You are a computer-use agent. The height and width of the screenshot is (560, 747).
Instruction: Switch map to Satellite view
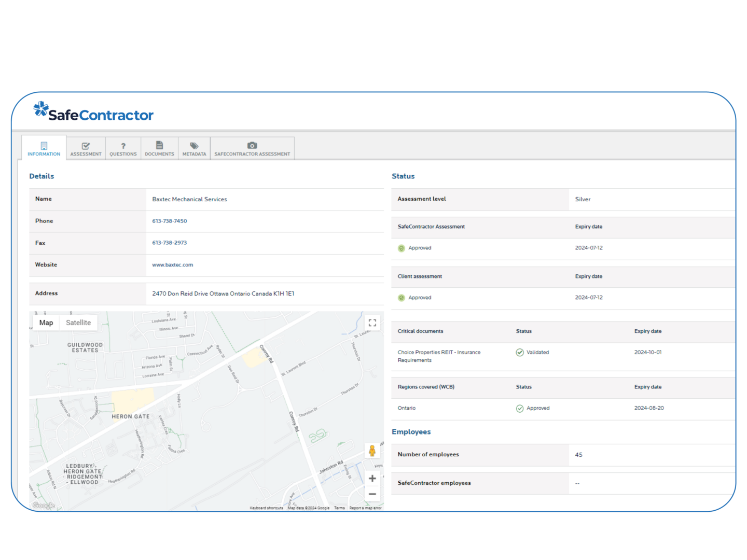pyautogui.click(x=78, y=323)
